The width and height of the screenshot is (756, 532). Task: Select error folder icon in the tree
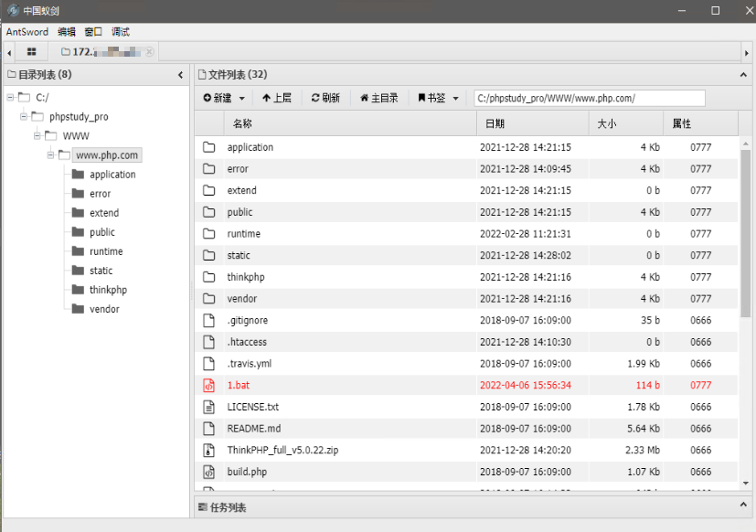click(x=78, y=194)
